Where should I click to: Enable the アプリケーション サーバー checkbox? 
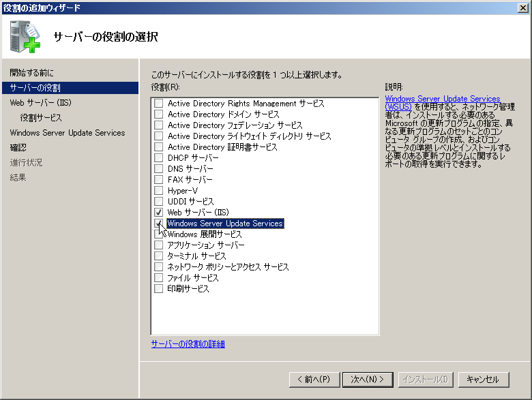pyautogui.click(x=158, y=245)
